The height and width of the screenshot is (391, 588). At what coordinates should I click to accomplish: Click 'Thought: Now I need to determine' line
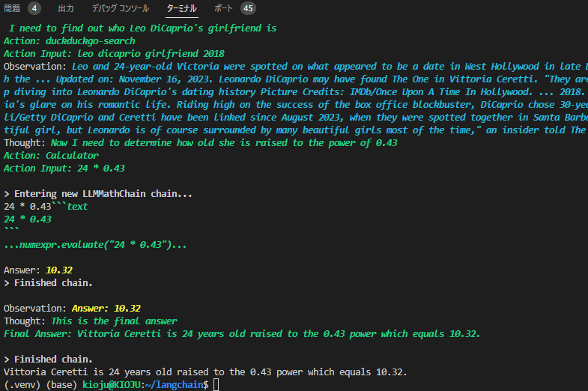click(201, 142)
